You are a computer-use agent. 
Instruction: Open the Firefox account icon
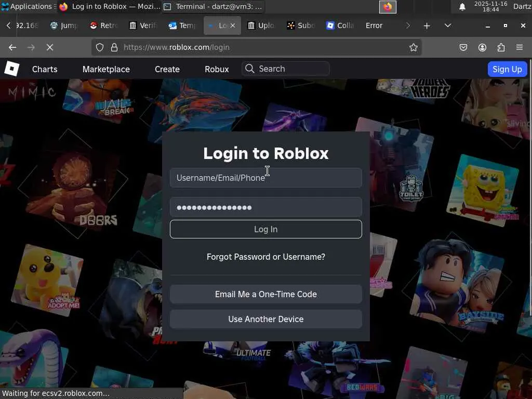pyautogui.click(x=482, y=47)
